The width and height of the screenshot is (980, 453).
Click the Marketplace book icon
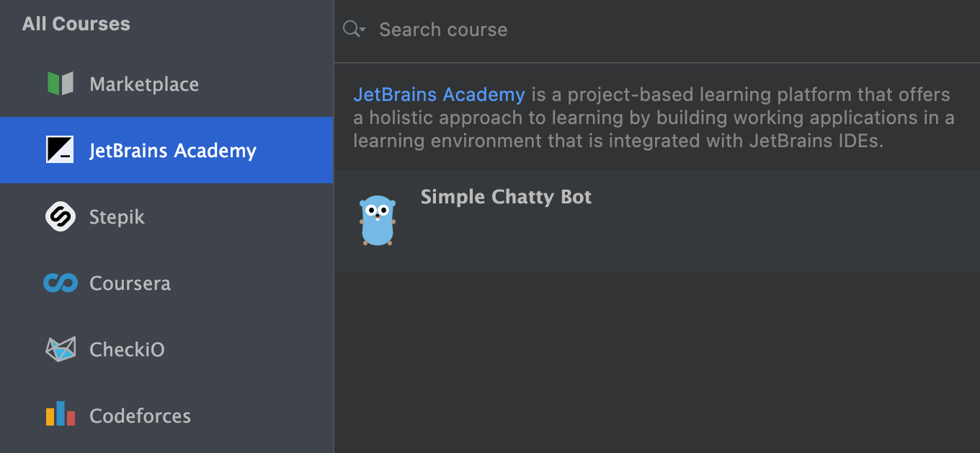tap(61, 84)
